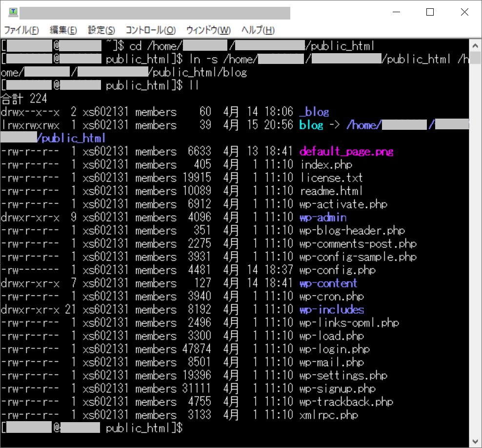
Task: Click the wp-settings.php file name
Action: 343,376
